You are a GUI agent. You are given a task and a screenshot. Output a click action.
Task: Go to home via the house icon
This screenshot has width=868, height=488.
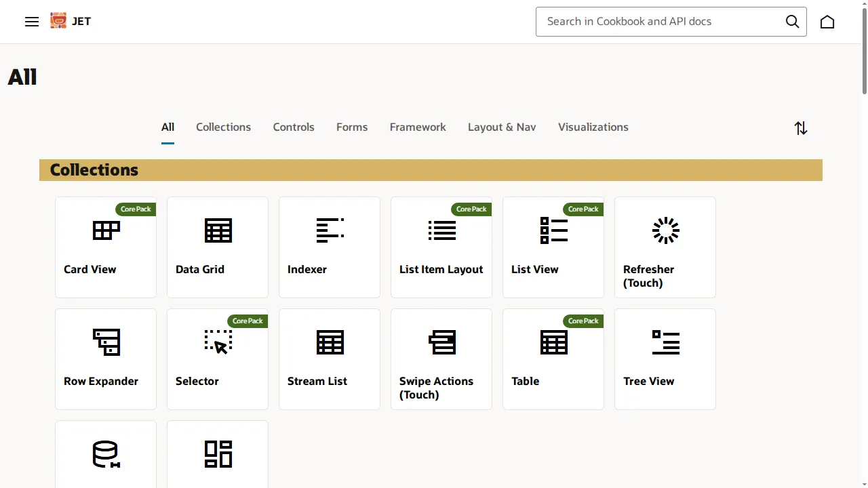pos(827,22)
